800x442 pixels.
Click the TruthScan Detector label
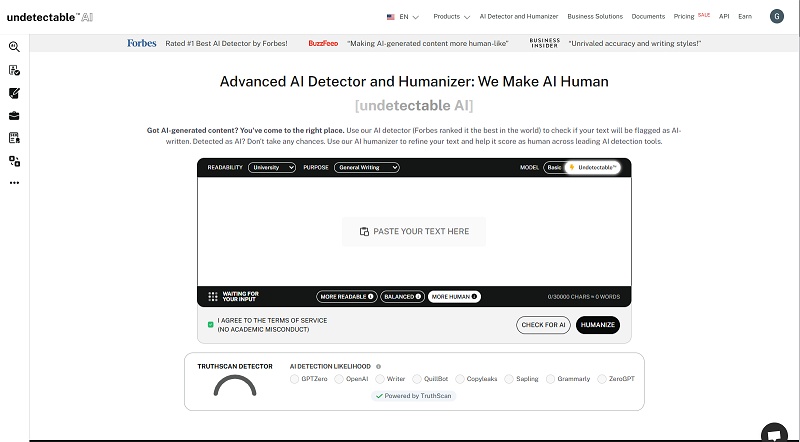coord(235,366)
